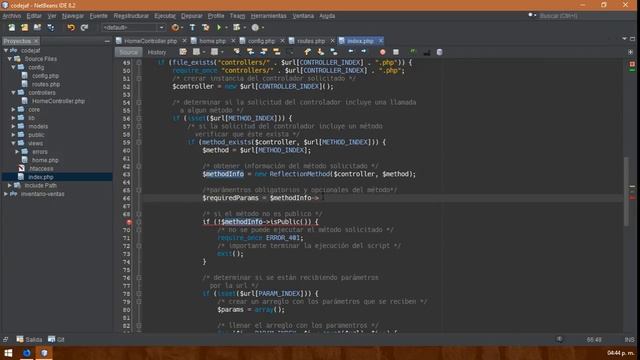
Task: Click the Build Project hammer icon
Action: pyautogui.click(x=192, y=27)
